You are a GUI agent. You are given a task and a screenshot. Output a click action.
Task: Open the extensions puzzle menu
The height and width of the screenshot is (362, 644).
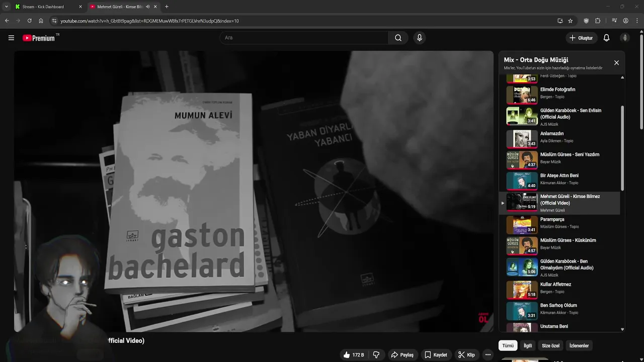(598, 21)
